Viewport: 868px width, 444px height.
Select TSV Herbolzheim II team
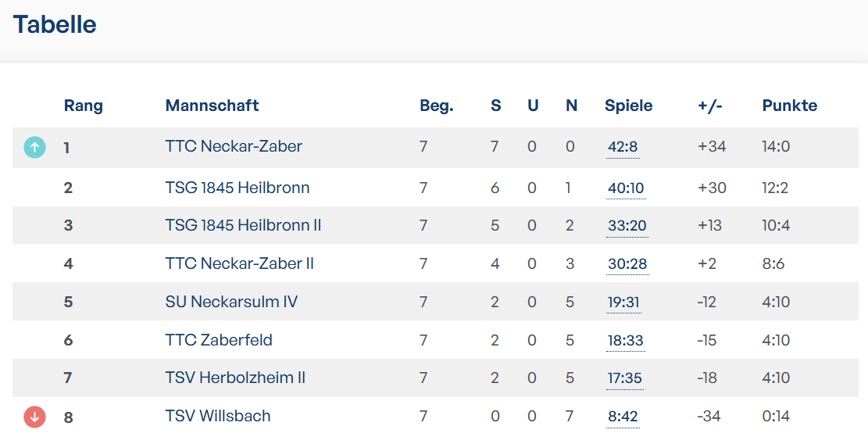coord(234,378)
